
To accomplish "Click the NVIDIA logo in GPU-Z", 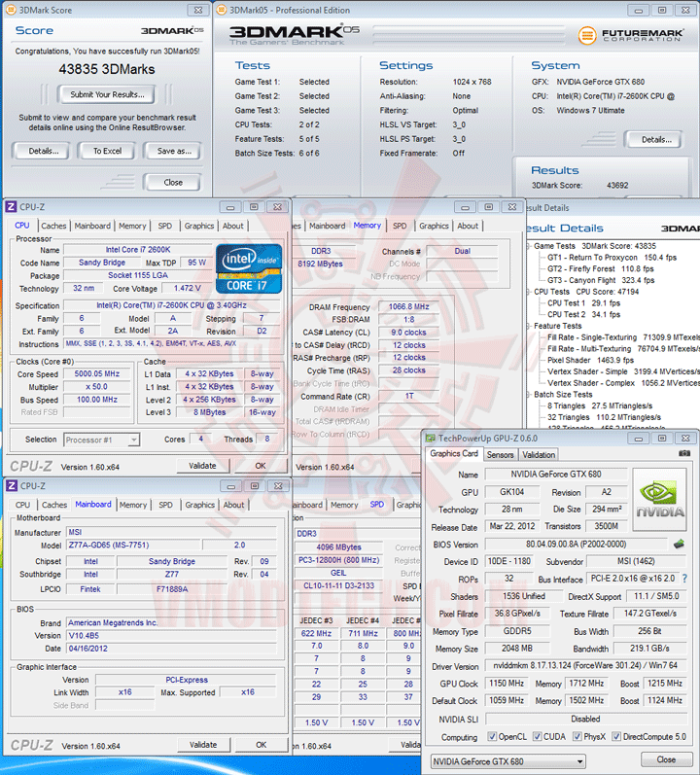I will click(659, 500).
